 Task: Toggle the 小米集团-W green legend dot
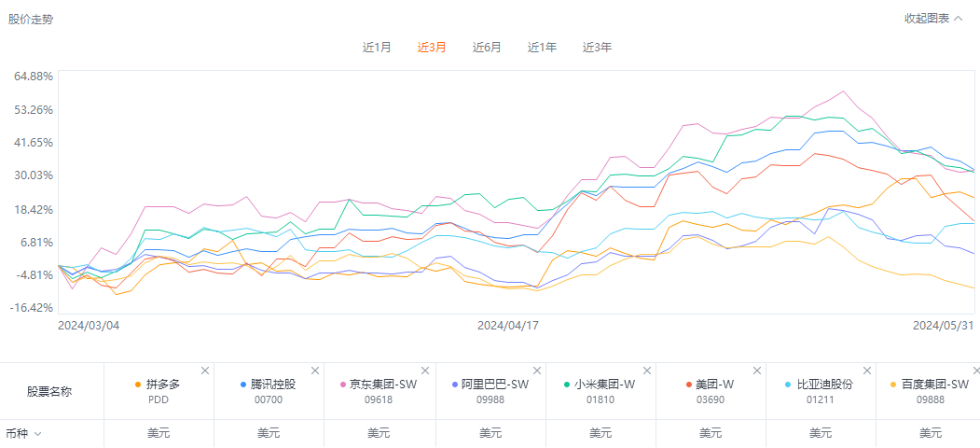566,385
